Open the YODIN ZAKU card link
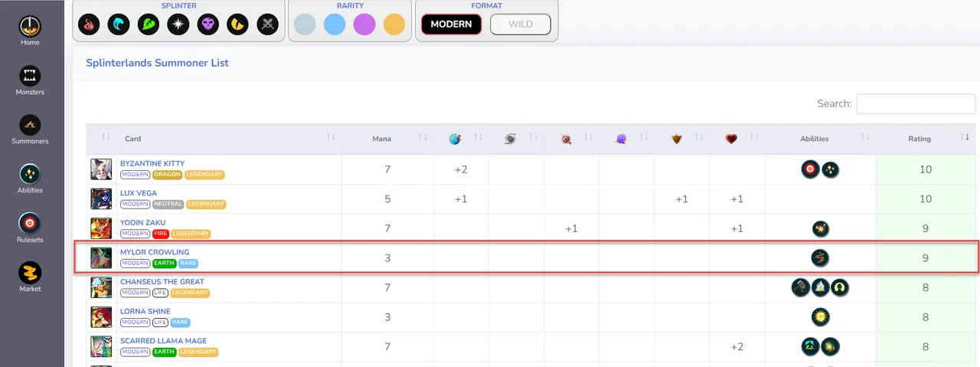980x367 pixels. [142, 223]
